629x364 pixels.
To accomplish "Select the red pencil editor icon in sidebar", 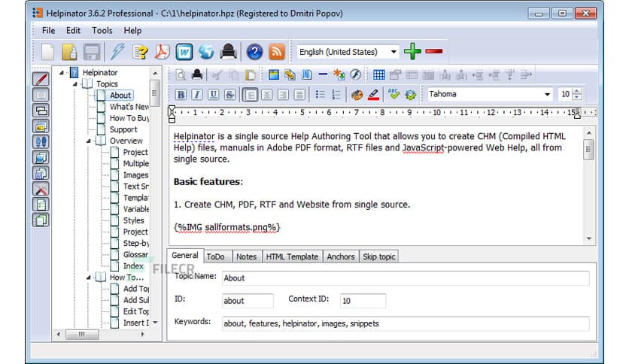I will tap(41, 78).
